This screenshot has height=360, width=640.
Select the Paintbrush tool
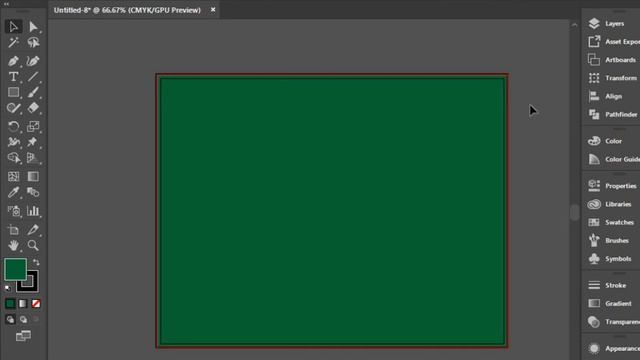(33, 92)
